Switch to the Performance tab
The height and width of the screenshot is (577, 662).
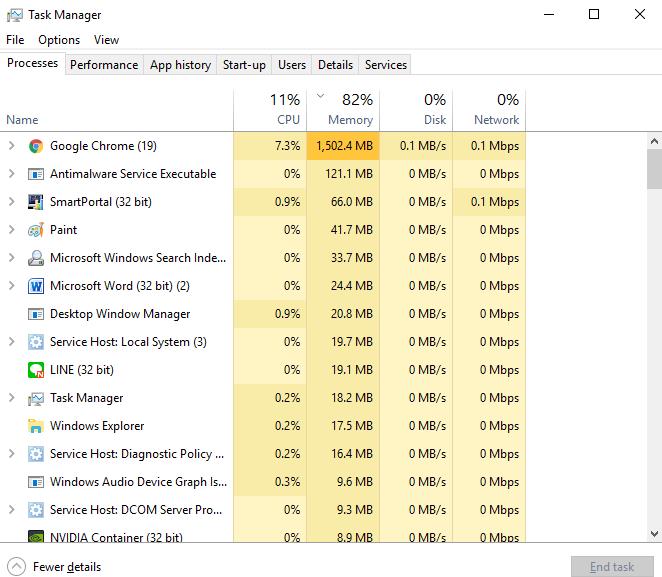point(104,65)
